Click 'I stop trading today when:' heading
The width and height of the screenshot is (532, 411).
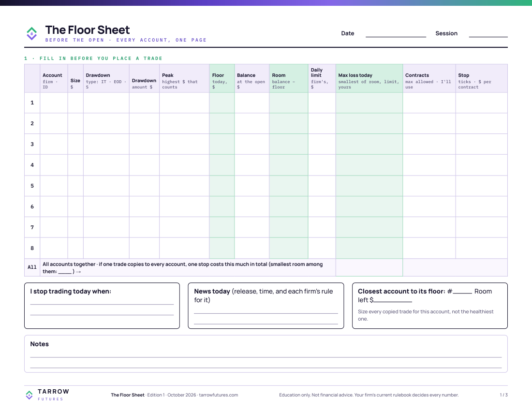coord(71,291)
